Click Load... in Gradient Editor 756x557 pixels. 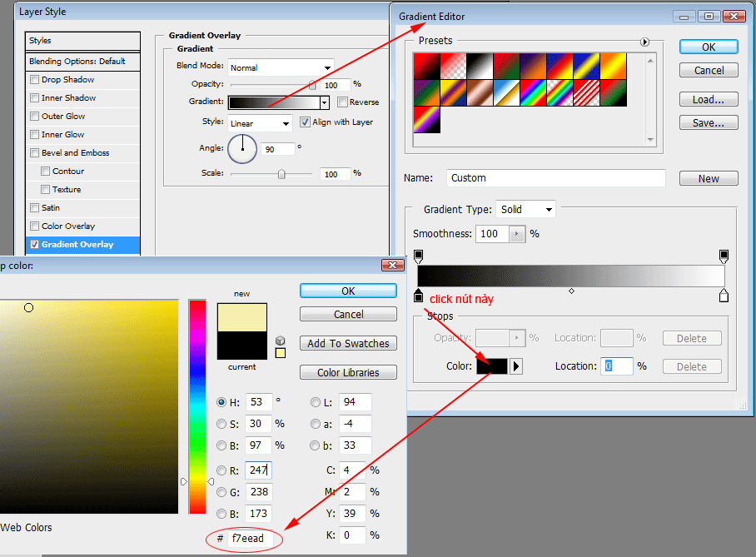point(709,99)
